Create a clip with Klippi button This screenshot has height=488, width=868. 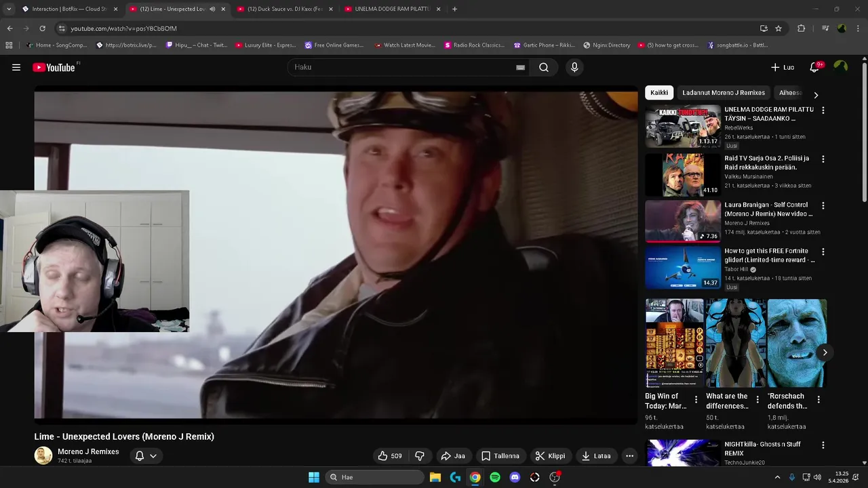(550, 456)
